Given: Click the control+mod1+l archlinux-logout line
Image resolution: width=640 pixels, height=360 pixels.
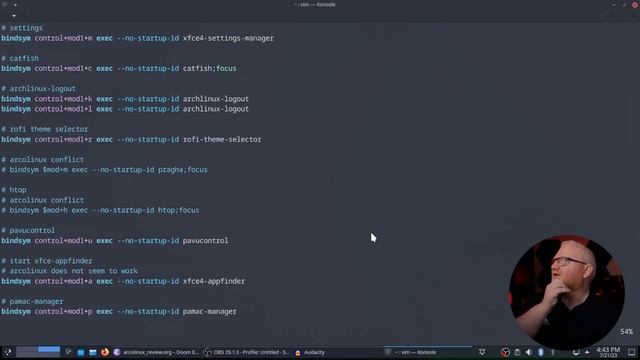Looking at the screenshot, I should (125, 109).
